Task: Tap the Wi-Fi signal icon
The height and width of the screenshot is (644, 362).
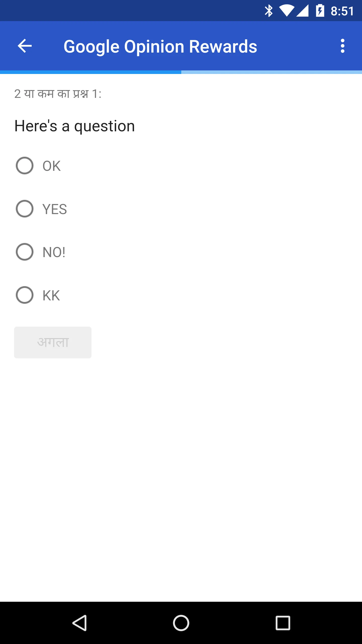Action: (x=287, y=11)
